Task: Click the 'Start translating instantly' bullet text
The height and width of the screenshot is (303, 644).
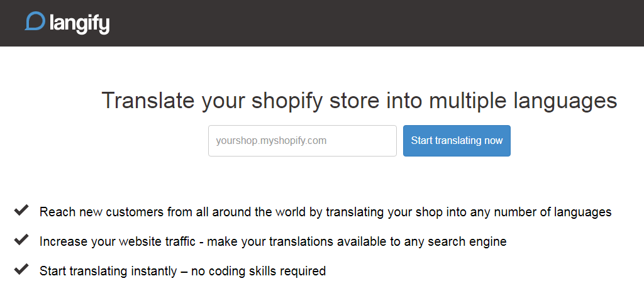Action: 182,272
